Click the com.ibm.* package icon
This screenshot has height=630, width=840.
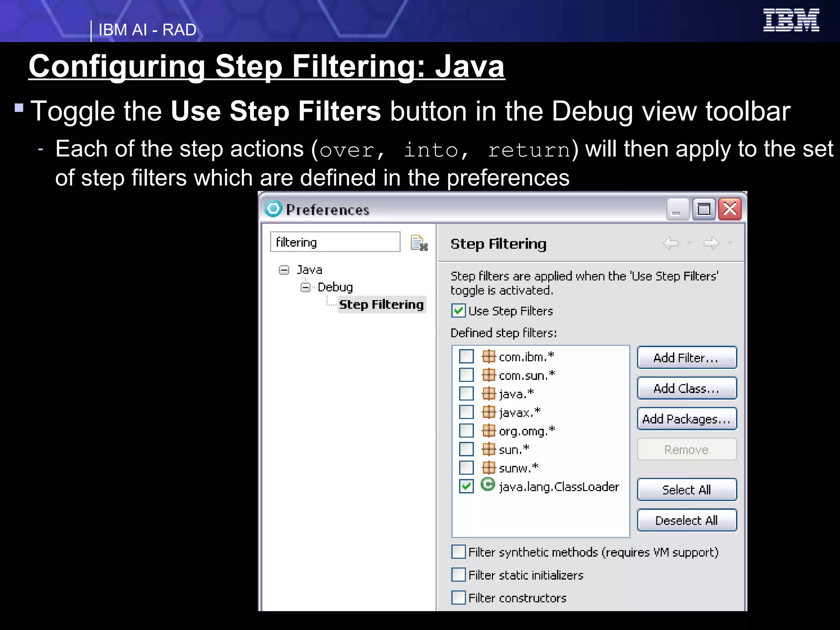tap(488, 356)
